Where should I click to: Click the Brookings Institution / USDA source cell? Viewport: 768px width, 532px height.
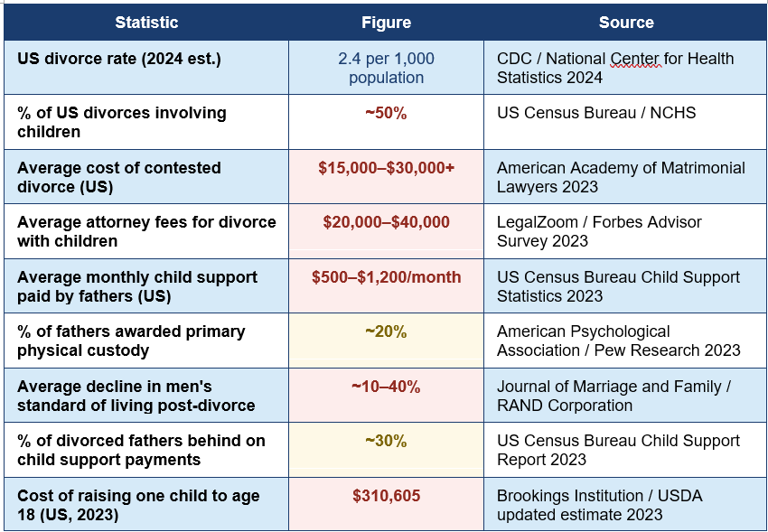pos(625,504)
